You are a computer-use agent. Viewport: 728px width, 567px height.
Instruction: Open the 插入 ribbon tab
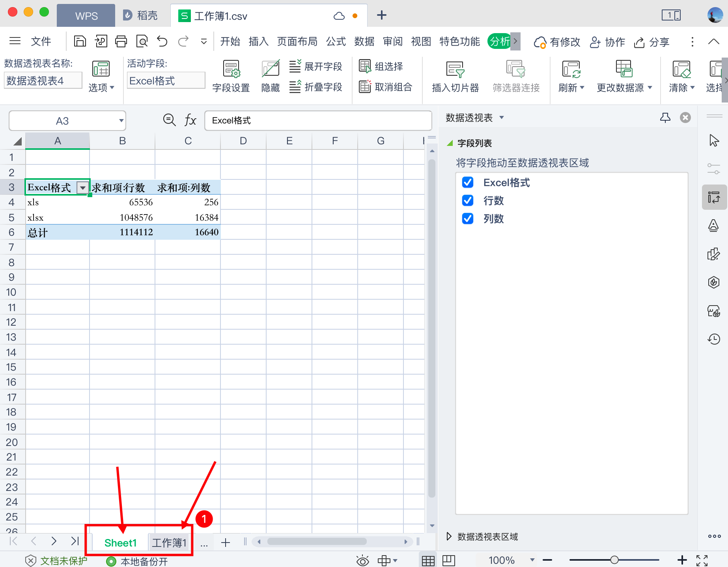tap(258, 41)
